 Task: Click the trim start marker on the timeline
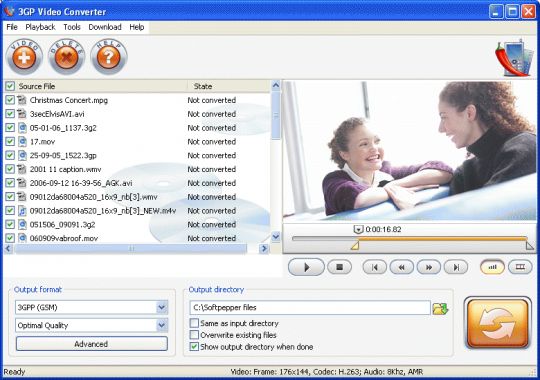[355, 245]
